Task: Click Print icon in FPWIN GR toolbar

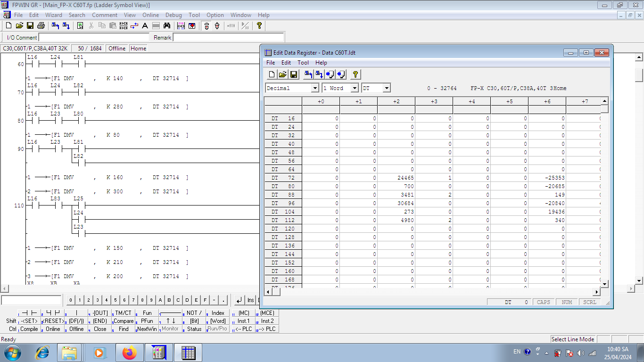Action: pos(41,26)
